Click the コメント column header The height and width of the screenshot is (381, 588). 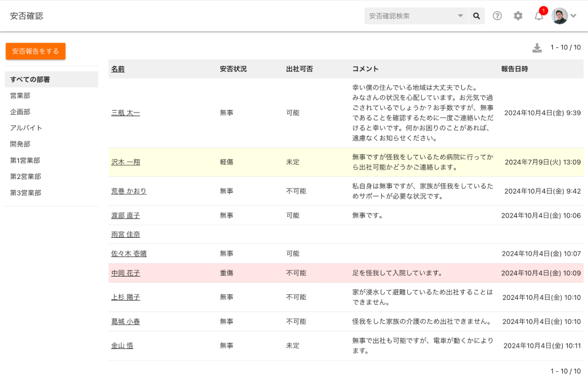click(365, 69)
